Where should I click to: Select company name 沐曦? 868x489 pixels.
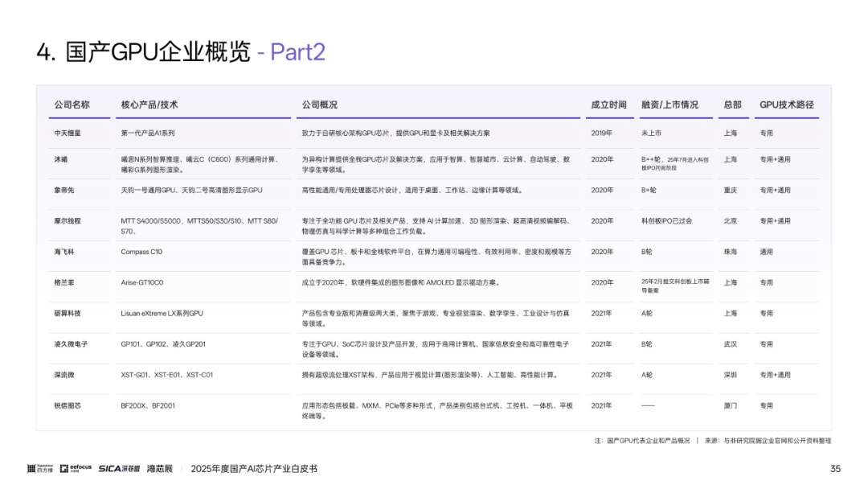61,159
